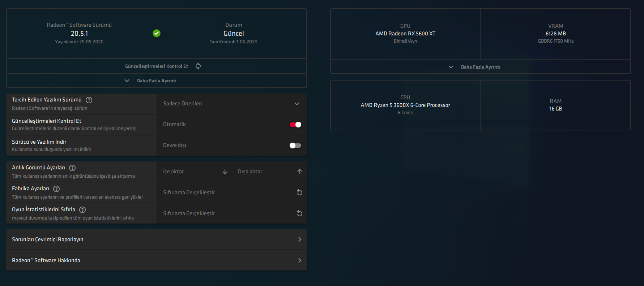Click the Oyun İstatistiklerini Sıfırla label
Viewport: 644px width, 286px height.
[x=43, y=209]
